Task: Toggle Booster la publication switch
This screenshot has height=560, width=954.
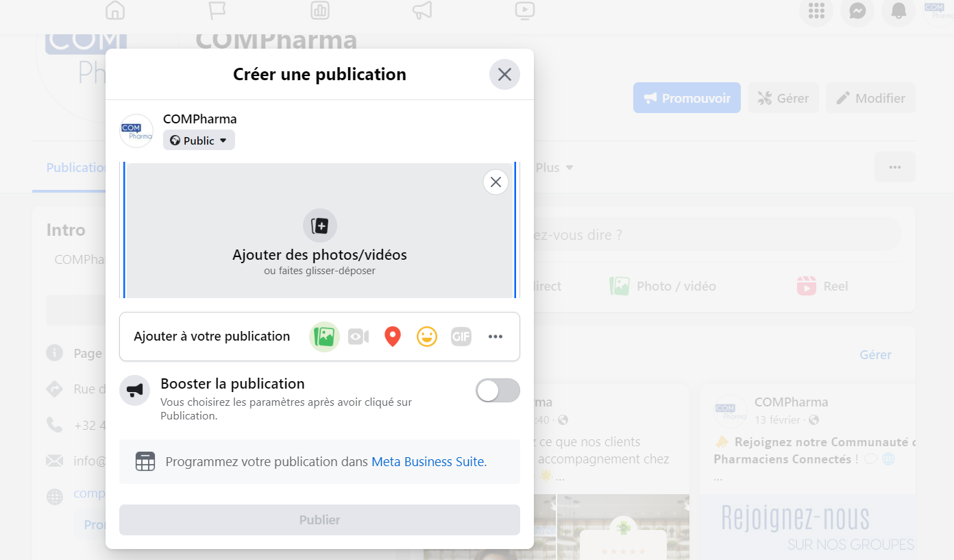Action: [498, 391]
